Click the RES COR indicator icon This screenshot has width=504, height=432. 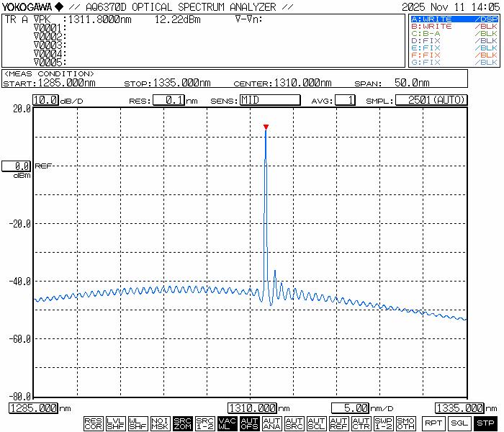click(x=93, y=423)
